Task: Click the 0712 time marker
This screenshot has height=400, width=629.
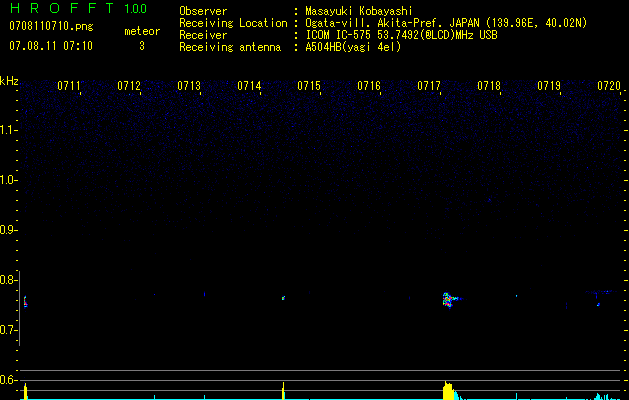Action: coord(129,85)
